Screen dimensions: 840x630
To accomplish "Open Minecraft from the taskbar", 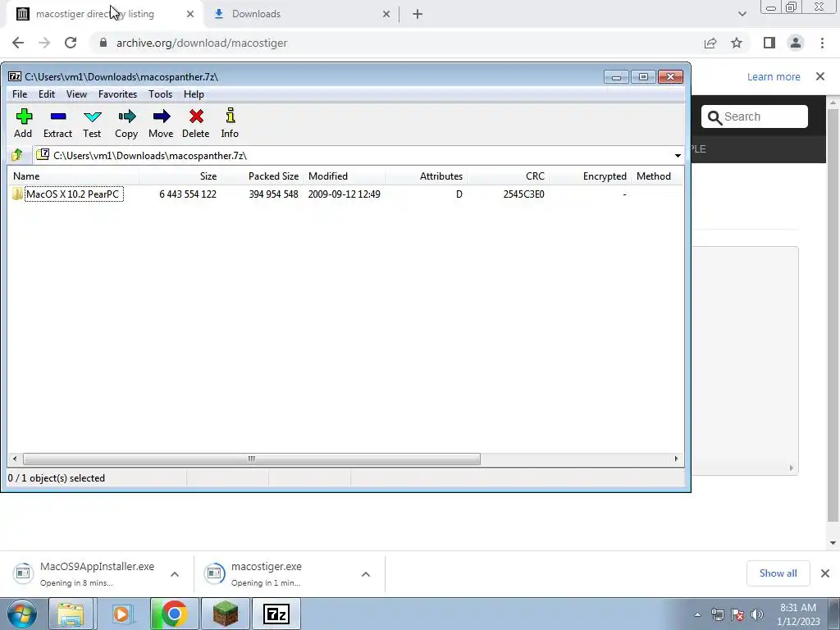I will (226, 614).
